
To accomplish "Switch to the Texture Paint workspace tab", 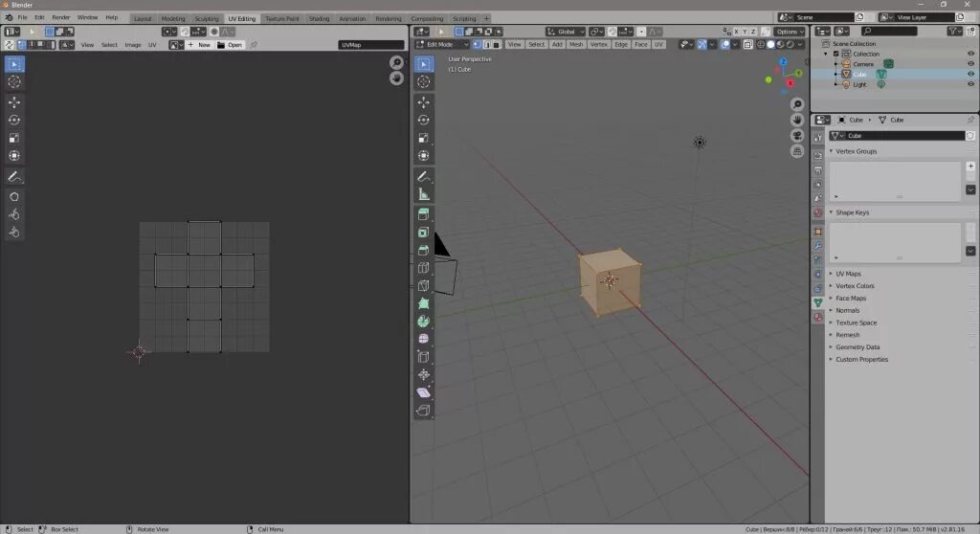I will 282,19.
